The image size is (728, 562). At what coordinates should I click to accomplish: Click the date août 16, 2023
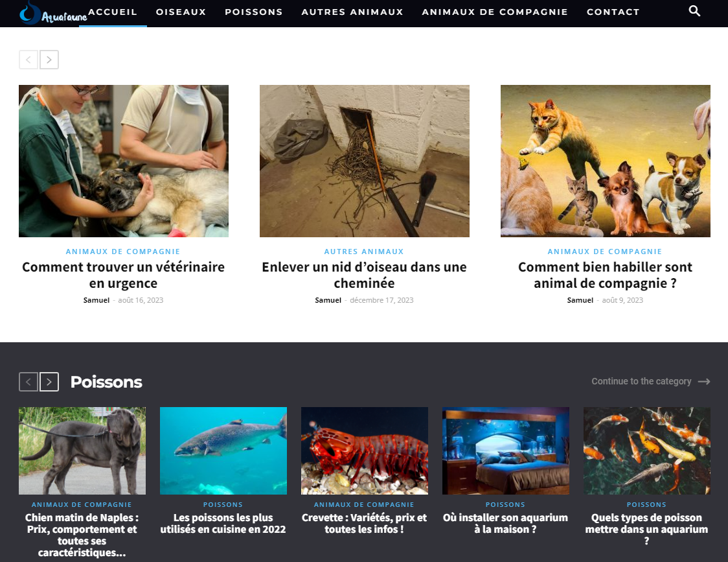pyautogui.click(x=141, y=300)
